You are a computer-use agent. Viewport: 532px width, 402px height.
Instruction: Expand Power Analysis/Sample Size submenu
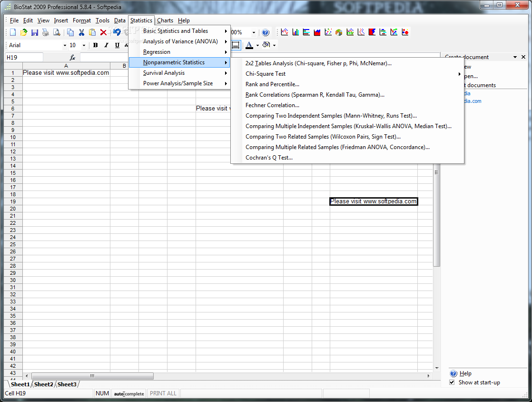[x=180, y=83]
